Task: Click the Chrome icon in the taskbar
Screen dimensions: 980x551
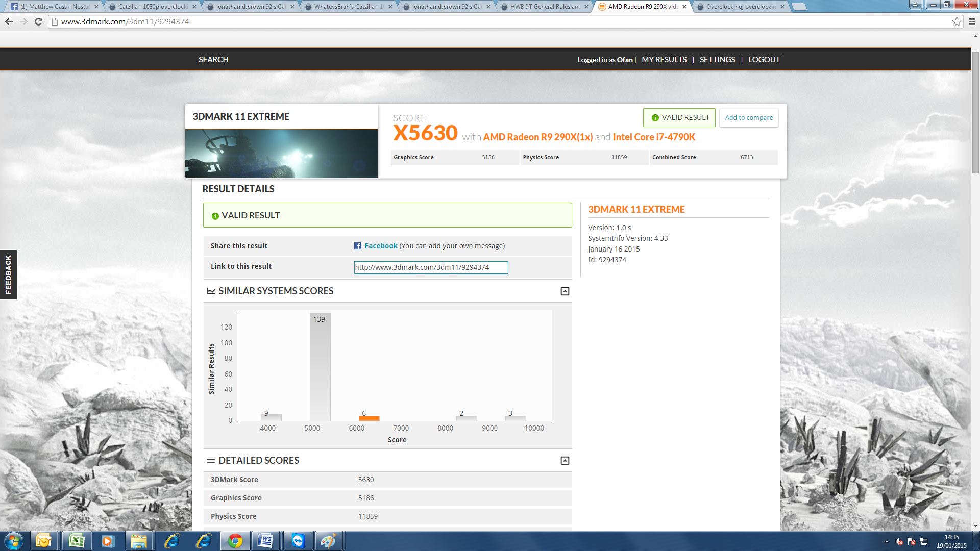Action: [235, 541]
